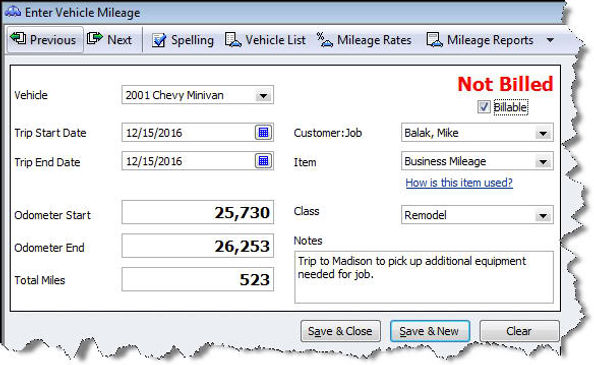Open calendar picker for Trip Start Date

point(263,133)
